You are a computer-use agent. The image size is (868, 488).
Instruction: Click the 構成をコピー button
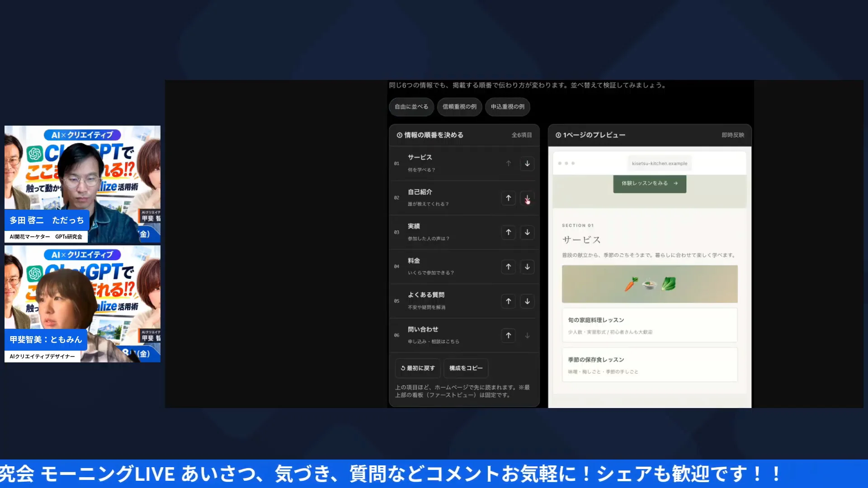click(466, 368)
